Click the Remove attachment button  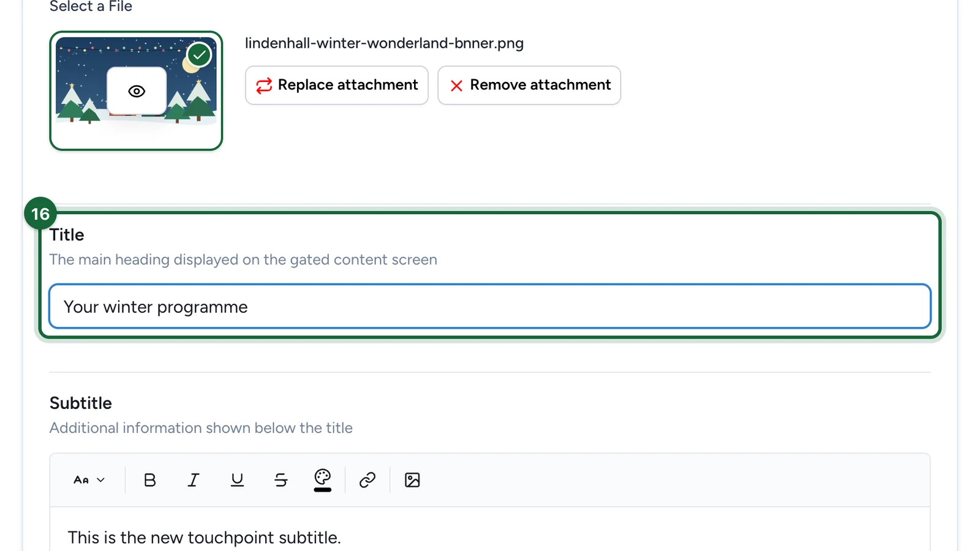(529, 85)
